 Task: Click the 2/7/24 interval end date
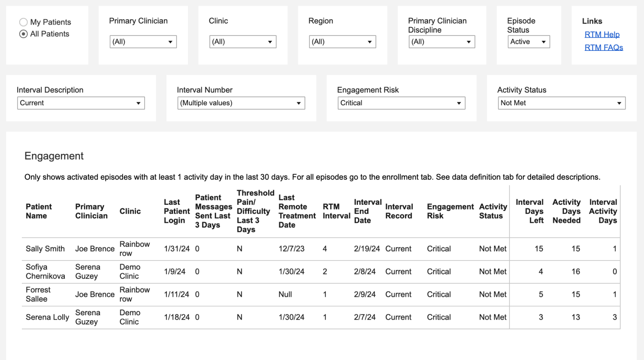(x=364, y=317)
